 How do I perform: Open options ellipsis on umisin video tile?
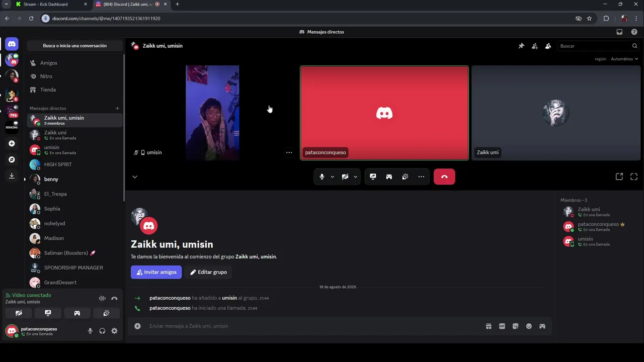289,152
